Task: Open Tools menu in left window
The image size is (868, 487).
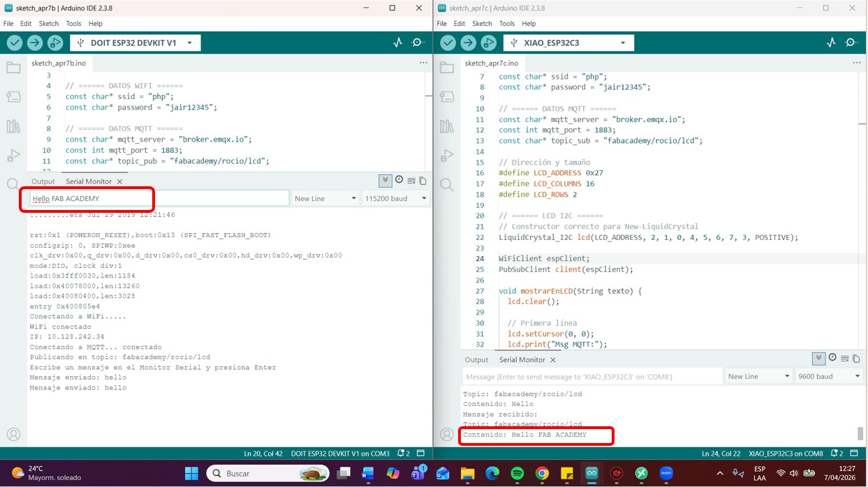Action: pos(73,24)
